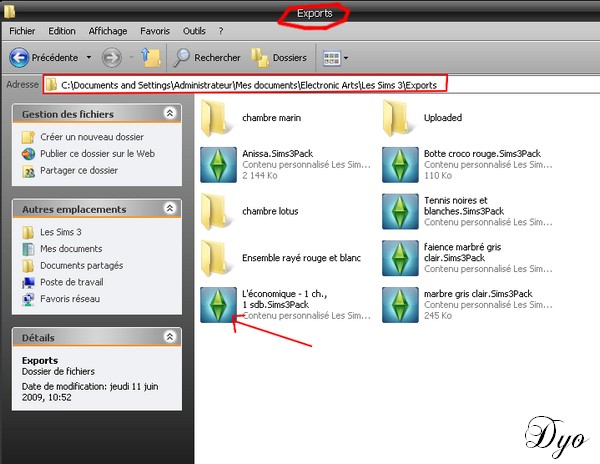The height and width of the screenshot is (464, 600).
Task: Go to Documents partagés location link
Action: (82, 265)
